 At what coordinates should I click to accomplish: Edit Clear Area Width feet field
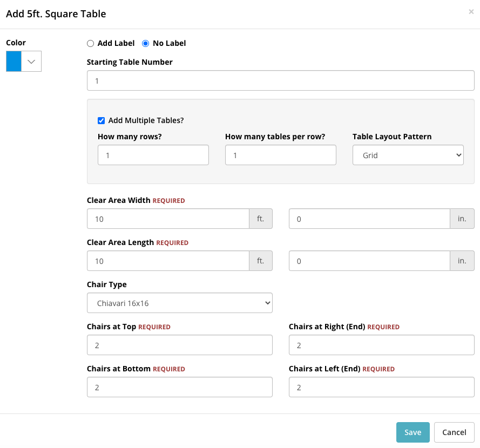pos(168,219)
